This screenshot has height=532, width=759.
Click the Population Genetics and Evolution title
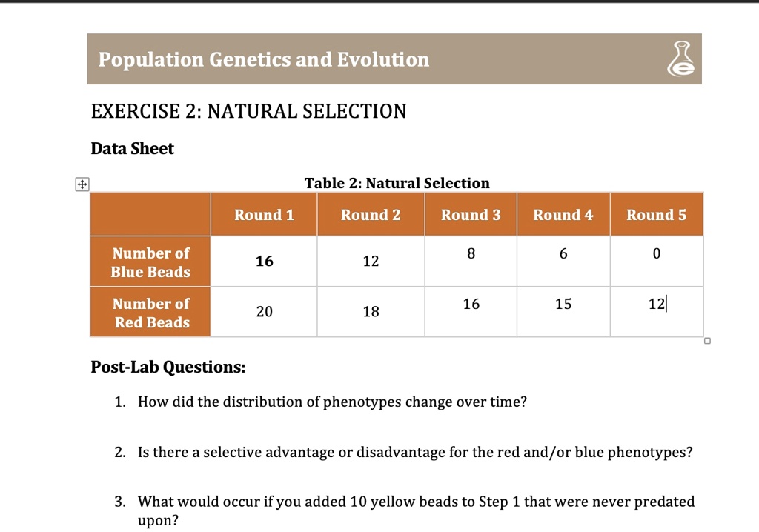tap(264, 59)
